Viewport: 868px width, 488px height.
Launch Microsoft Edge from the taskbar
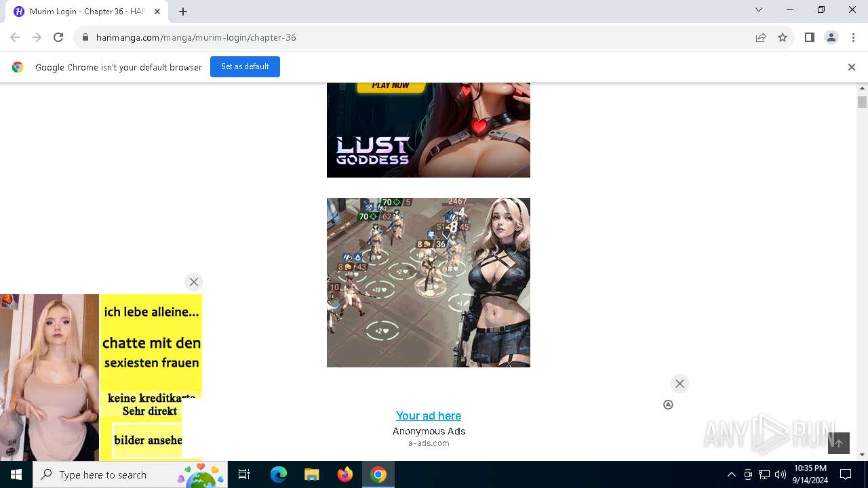(279, 474)
